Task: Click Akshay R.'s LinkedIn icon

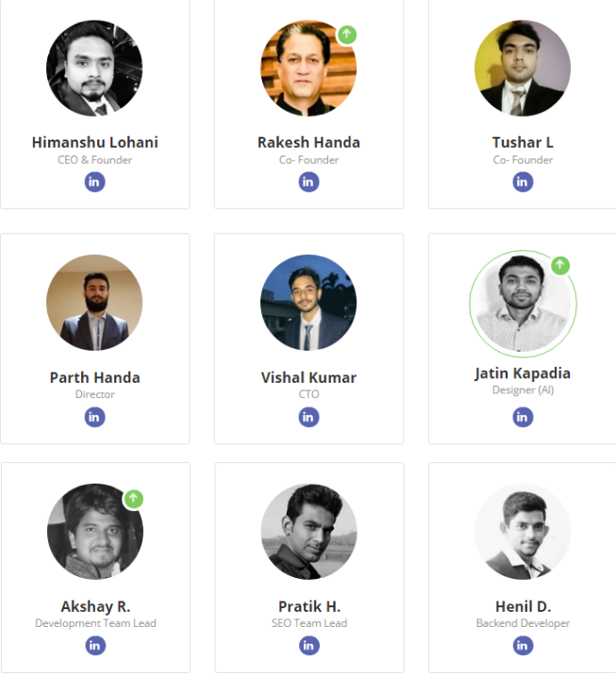Action: (95, 646)
